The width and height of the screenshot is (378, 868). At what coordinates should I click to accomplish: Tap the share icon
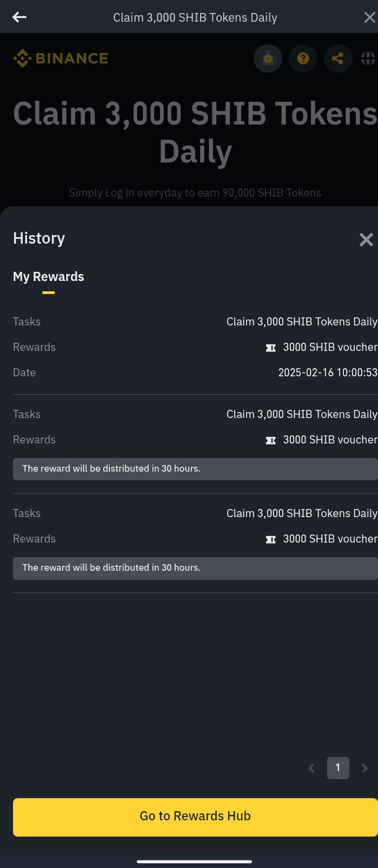click(338, 58)
